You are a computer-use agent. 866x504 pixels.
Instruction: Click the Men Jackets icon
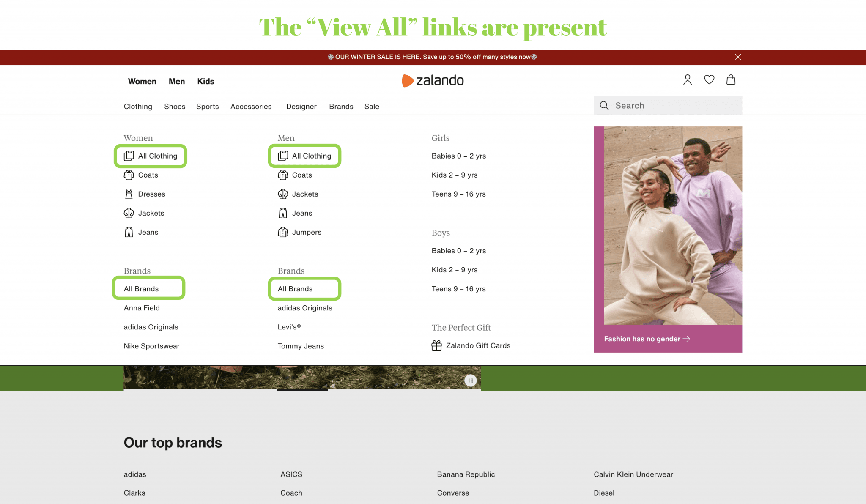pos(283,194)
